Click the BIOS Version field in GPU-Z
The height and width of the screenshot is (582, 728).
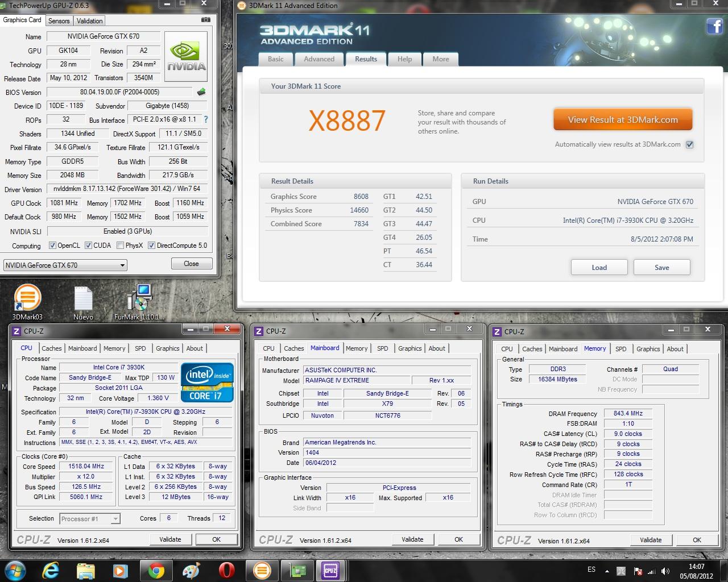click(x=120, y=92)
